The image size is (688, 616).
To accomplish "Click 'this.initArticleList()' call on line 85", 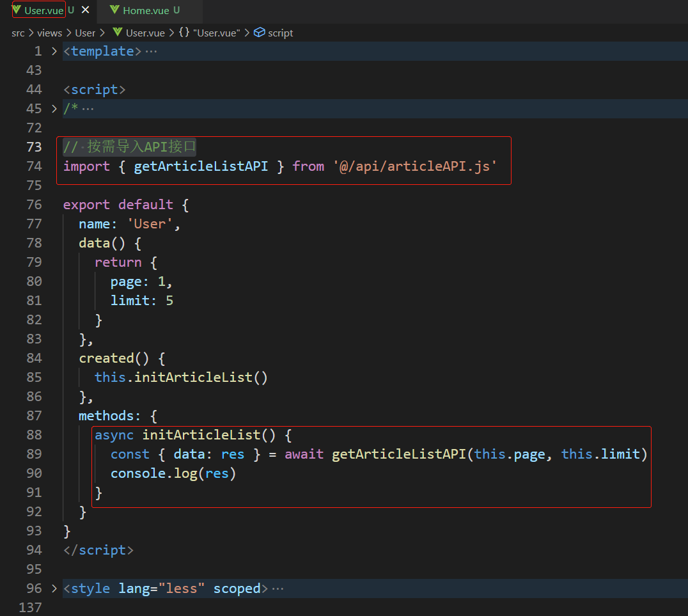I will tap(181, 377).
